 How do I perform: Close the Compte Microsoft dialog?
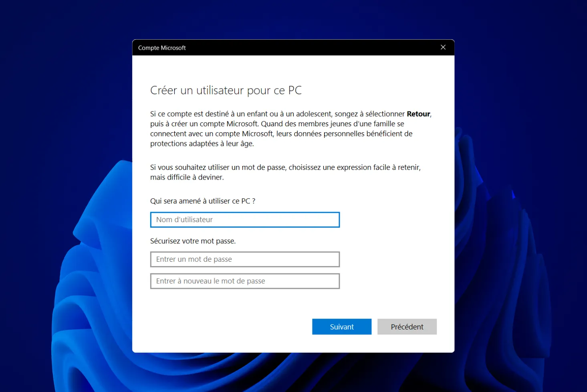443,47
